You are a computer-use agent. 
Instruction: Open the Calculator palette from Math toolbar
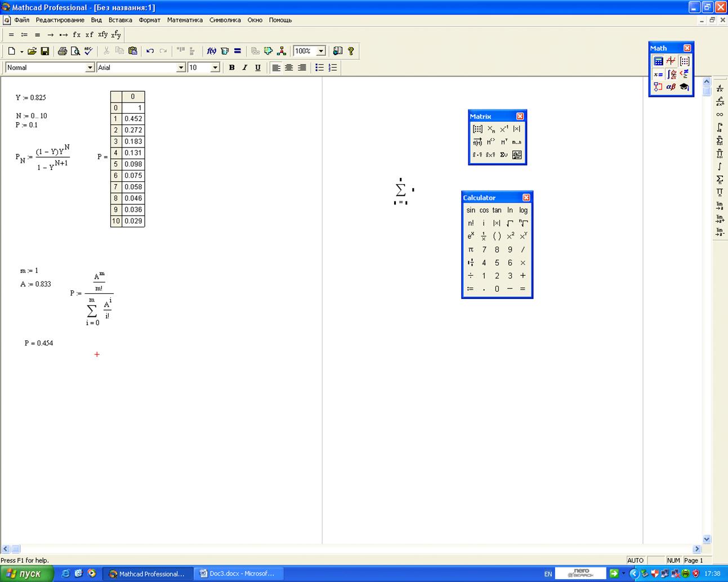tap(658, 61)
